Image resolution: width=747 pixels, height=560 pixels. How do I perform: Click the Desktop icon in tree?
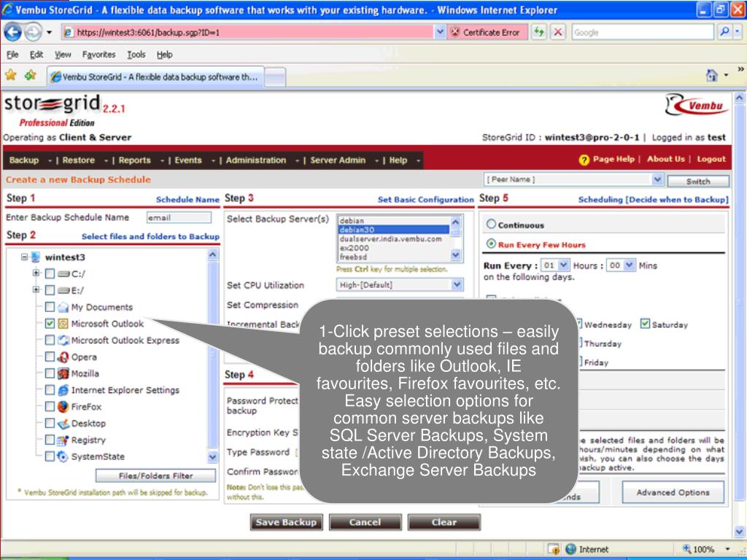coord(63,424)
